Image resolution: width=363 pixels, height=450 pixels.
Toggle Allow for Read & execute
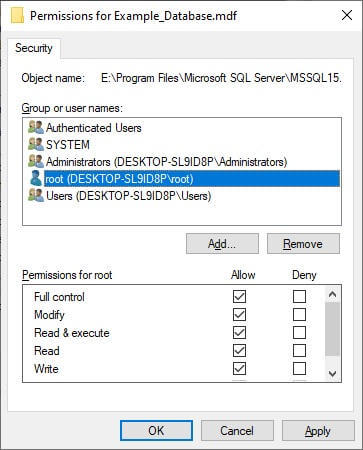tap(239, 332)
